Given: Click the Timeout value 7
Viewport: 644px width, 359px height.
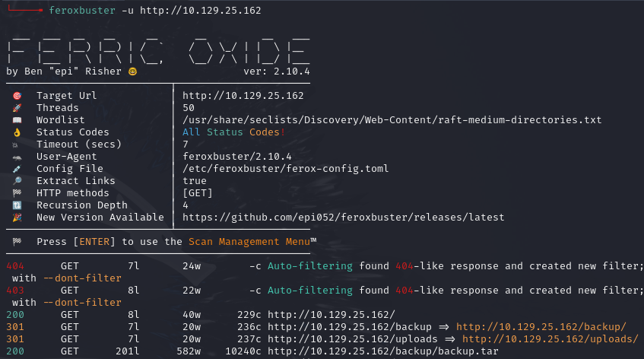Looking at the screenshot, I should (x=186, y=145).
